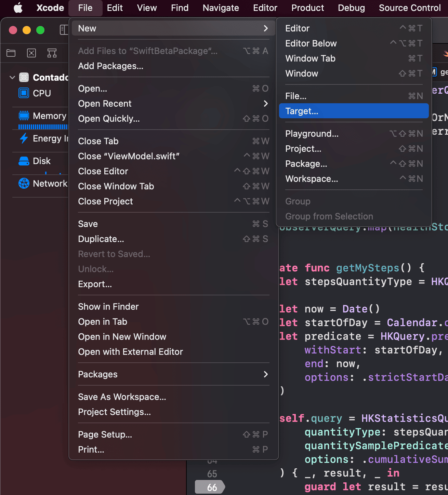Screen dimensions: 448x495
Task: Open the Product menu
Action: pos(307,8)
